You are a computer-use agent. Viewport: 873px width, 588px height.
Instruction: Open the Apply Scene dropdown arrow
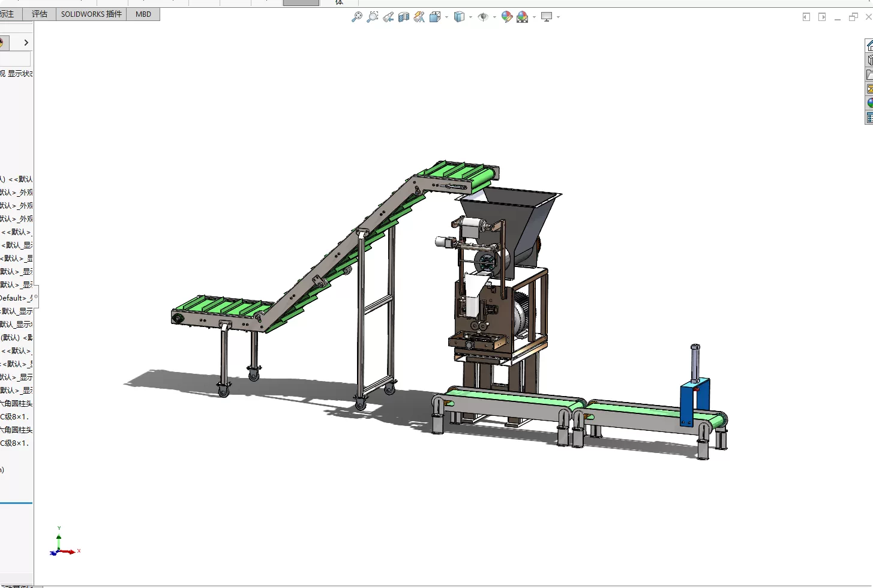coord(534,17)
